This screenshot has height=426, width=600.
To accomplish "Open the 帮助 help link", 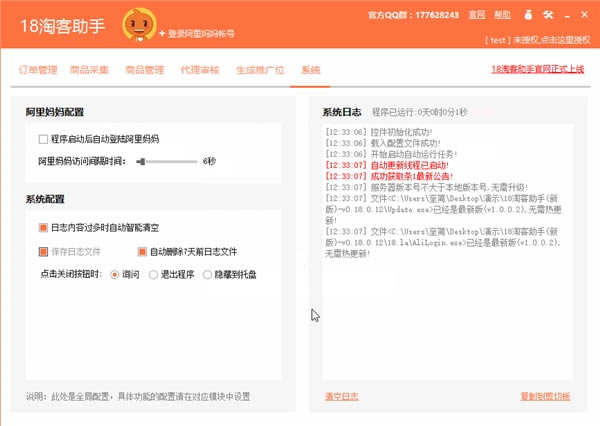I will coord(504,17).
